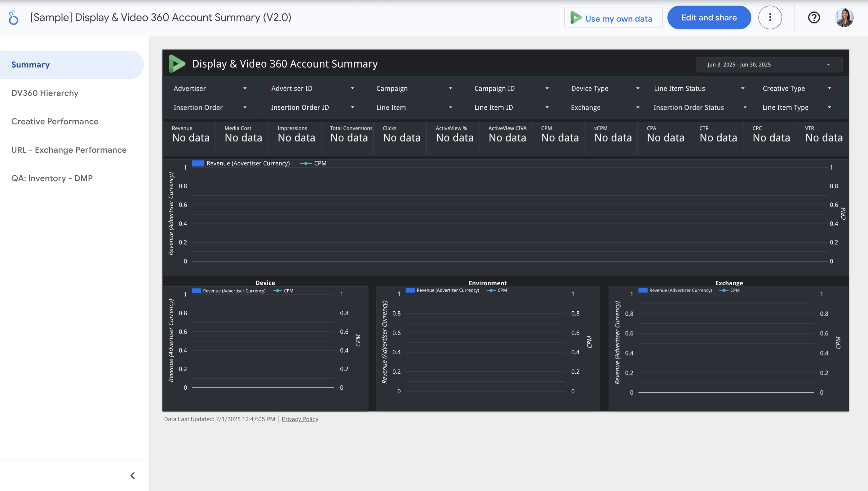
Task: Open the three-dot more options menu
Action: [x=770, y=17]
